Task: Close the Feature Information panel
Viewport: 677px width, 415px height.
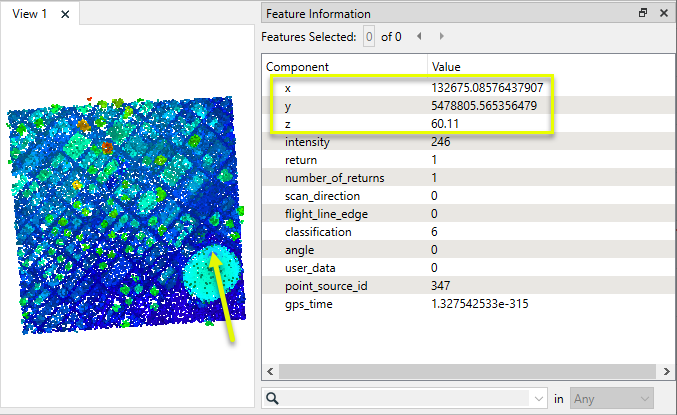Action: [664, 14]
